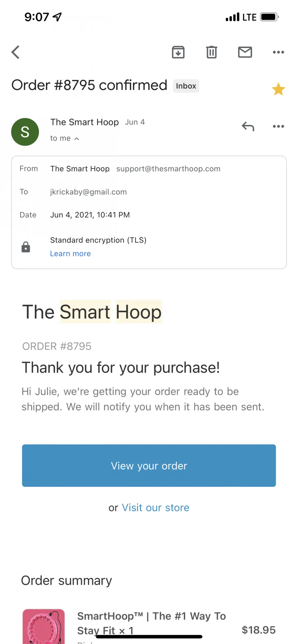Viewport: 298px width, 644px height.
Task: Reply to The Smart Hoop with the arrow icon
Action: point(248,126)
